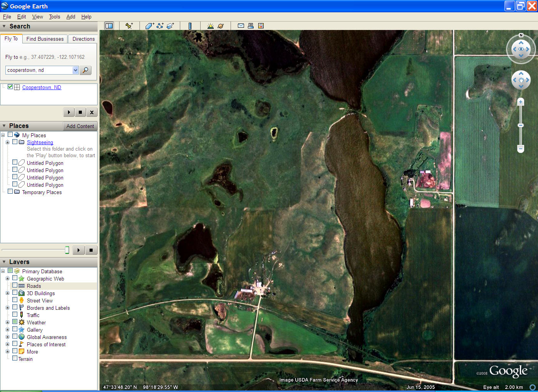
Task: Click the stop button under search results
Action: (x=80, y=112)
